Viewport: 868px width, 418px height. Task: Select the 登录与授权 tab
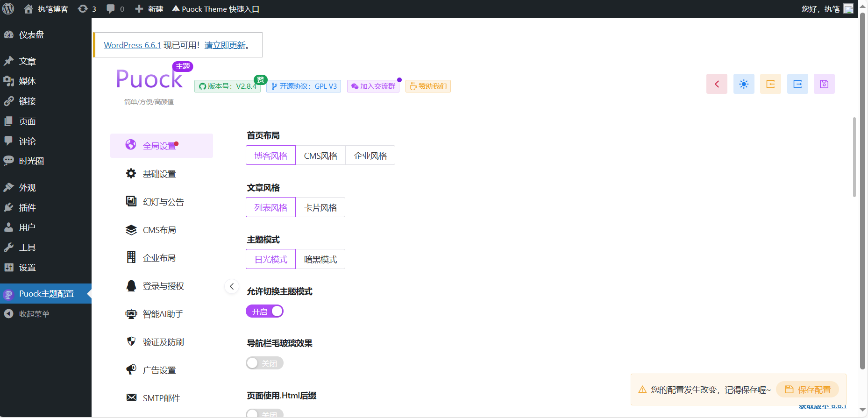click(x=162, y=286)
